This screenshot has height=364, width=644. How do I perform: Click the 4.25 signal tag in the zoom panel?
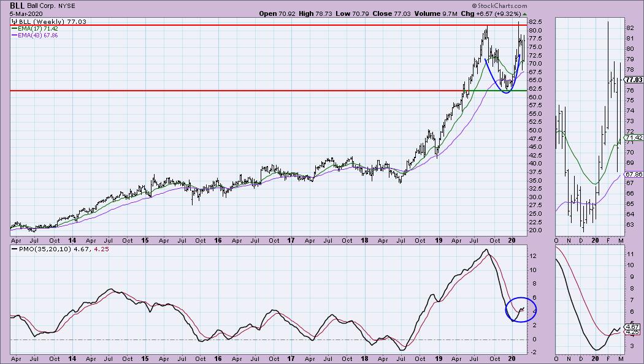tap(633, 332)
